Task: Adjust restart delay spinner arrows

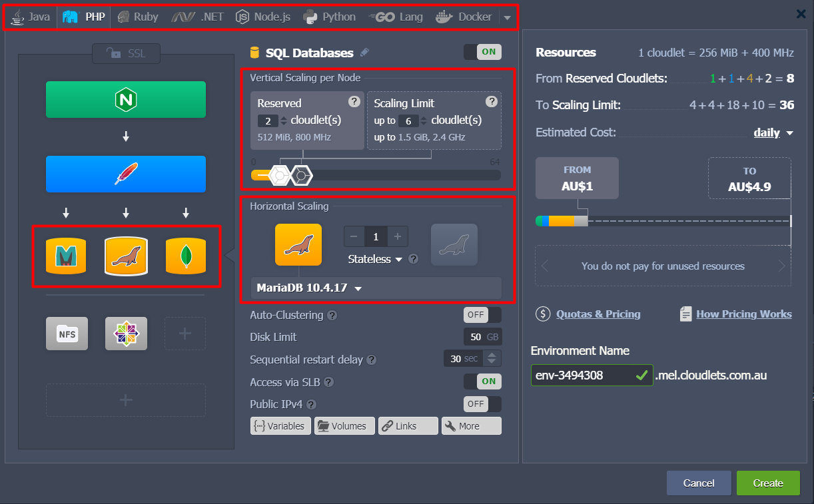Action: pos(492,359)
